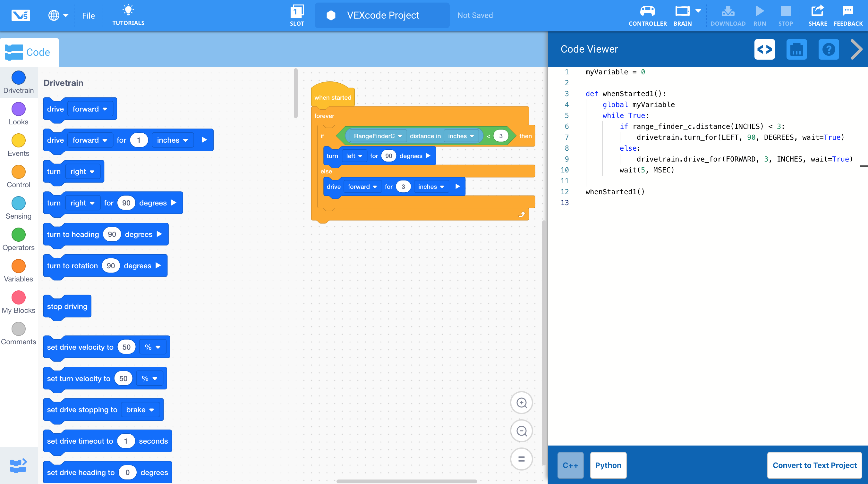Click 90 value in palette turn-for-degrees block
This screenshot has width=868, height=484.
pos(126,203)
